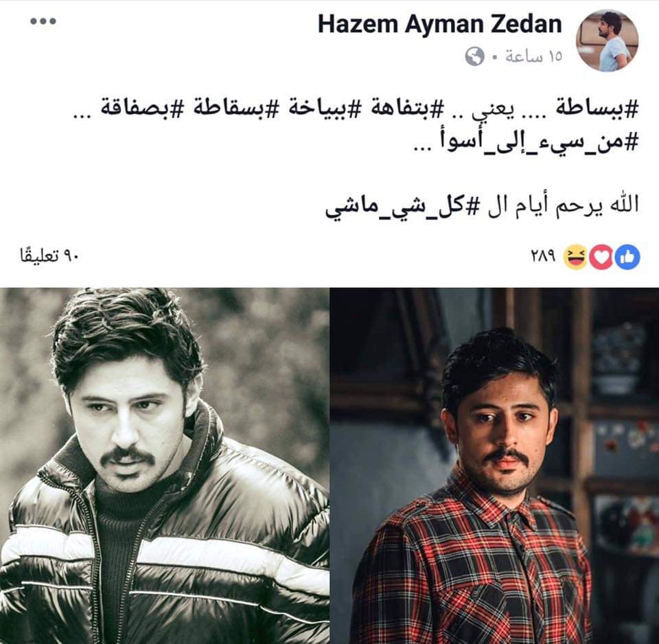
Task: Click the ١٥ ساعة post timestamp
Action: (534, 56)
